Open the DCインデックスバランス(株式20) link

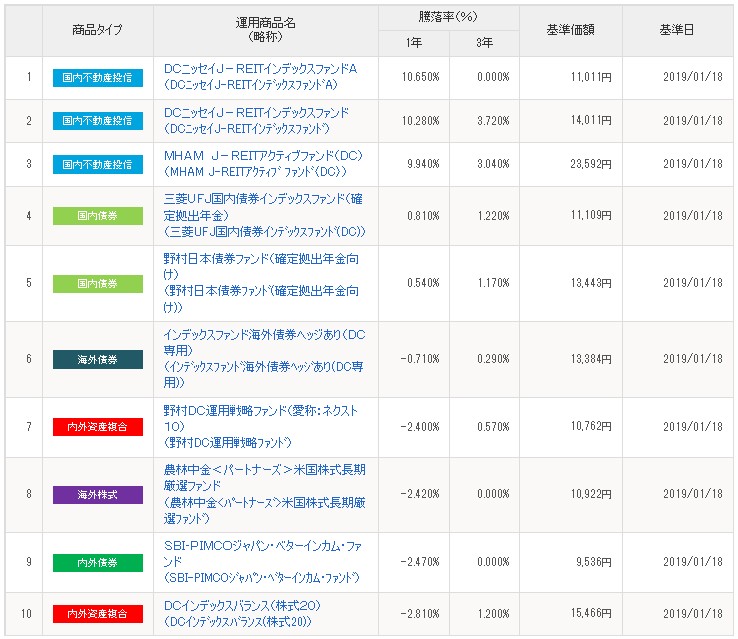242,614
